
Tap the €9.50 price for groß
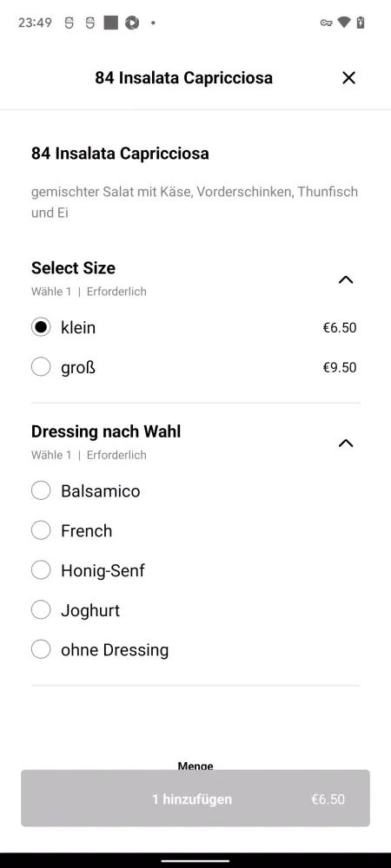click(x=340, y=367)
